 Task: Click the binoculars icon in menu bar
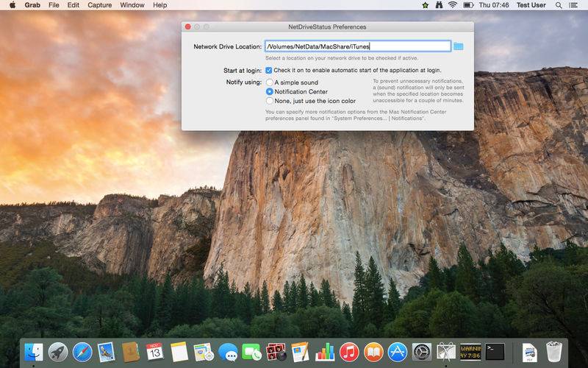[438, 5]
